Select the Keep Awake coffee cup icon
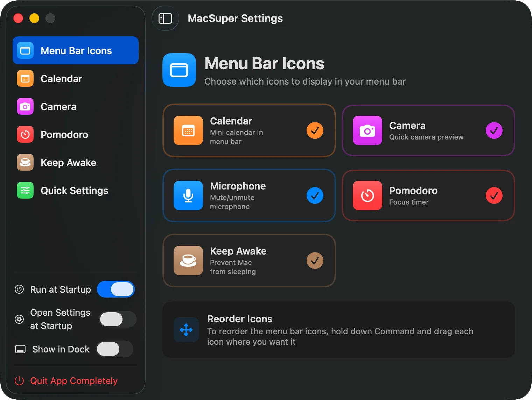 (25, 162)
